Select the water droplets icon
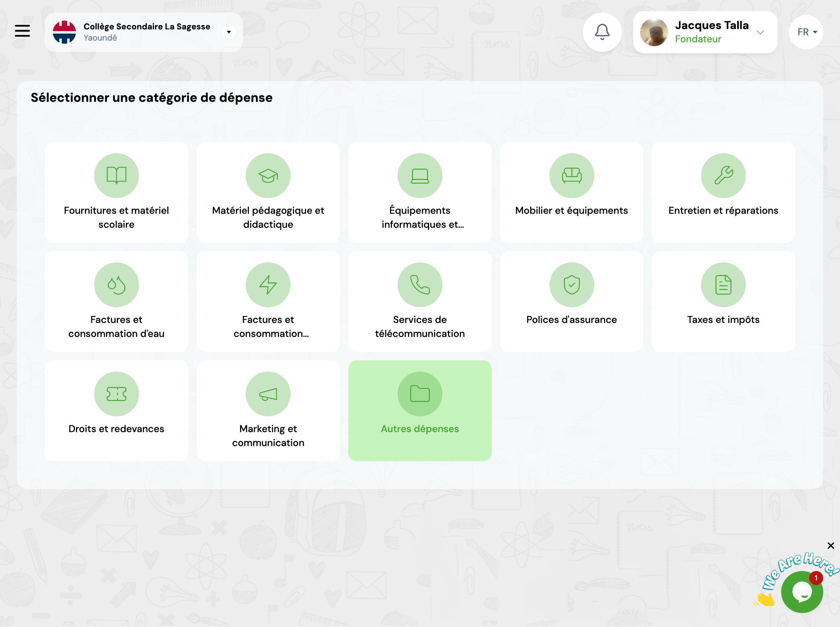This screenshot has width=840, height=627. pos(116,285)
